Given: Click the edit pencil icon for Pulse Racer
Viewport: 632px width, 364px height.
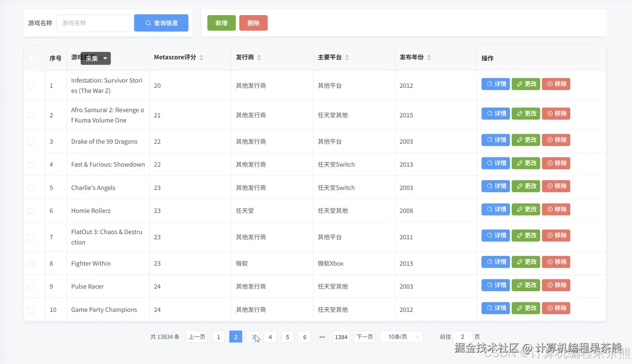Looking at the screenshot, I should coord(519,285).
